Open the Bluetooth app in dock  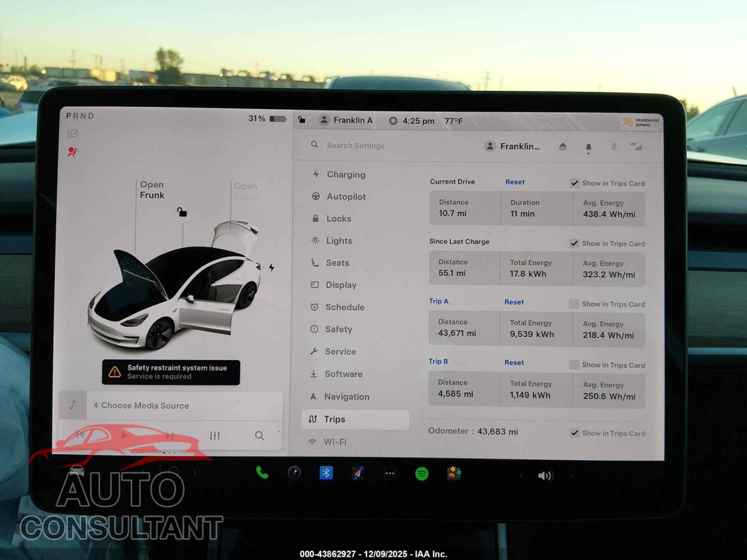(326, 473)
